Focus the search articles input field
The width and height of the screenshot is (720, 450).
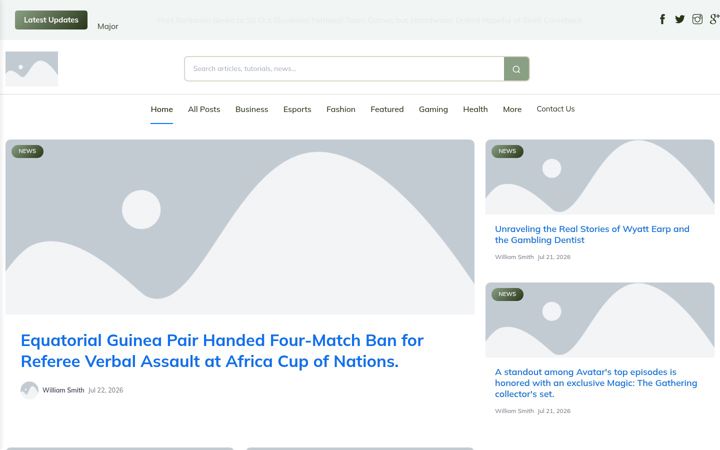pyautogui.click(x=344, y=69)
